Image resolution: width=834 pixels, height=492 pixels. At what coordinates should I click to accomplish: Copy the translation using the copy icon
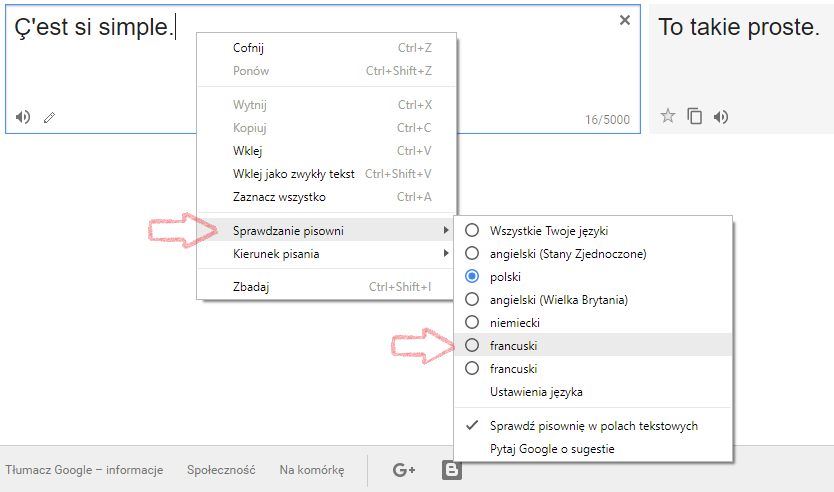click(694, 116)
